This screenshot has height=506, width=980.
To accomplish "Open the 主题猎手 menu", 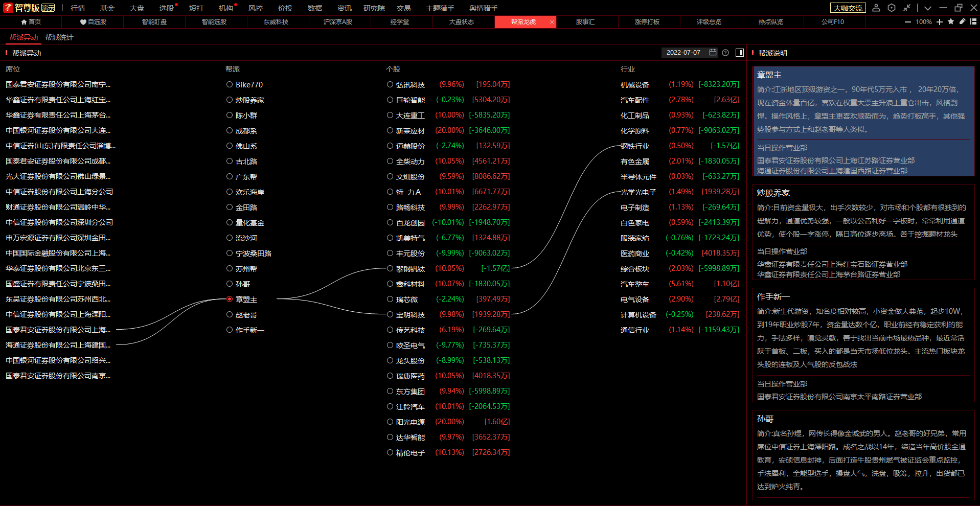I will (x=440, y=8).
